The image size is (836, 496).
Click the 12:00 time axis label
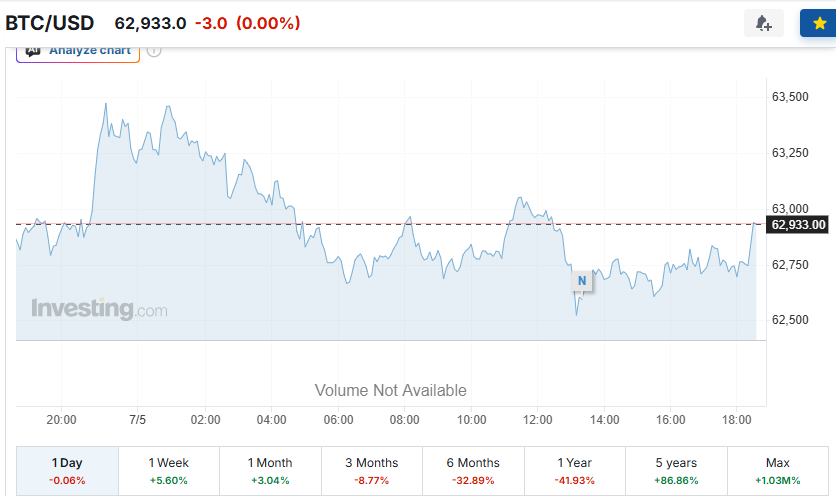(537, 420)
